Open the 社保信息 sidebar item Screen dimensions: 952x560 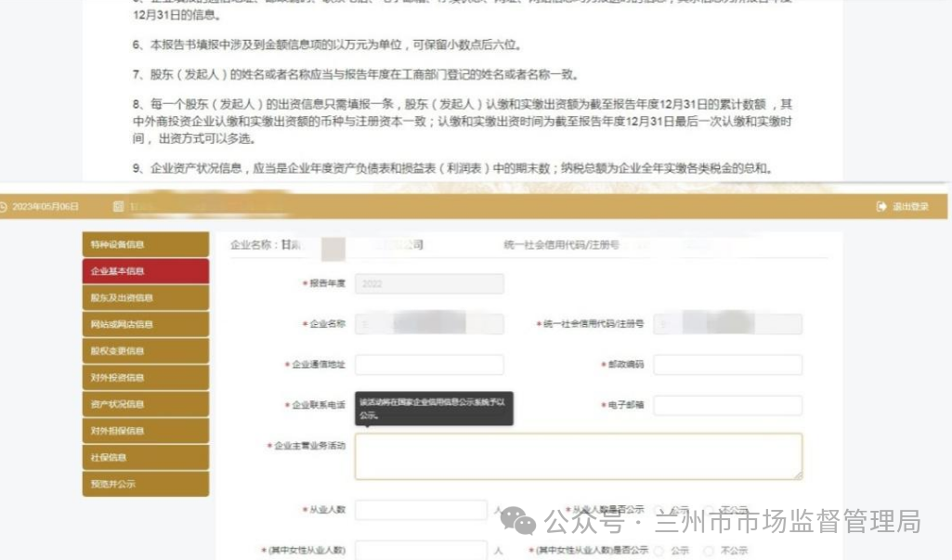click(x=145, y=458)
